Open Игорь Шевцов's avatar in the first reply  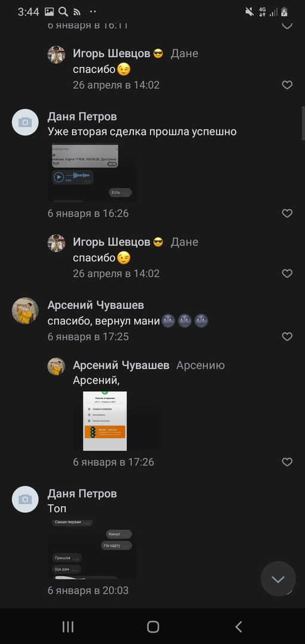click(x=57, y=54)
